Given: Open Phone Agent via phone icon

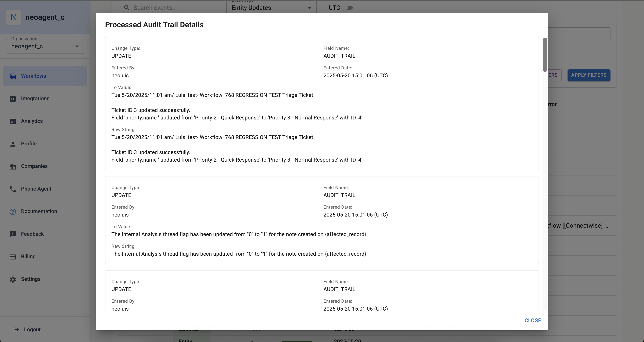Looking at the screenshot, I should click(x=13, y=189).
